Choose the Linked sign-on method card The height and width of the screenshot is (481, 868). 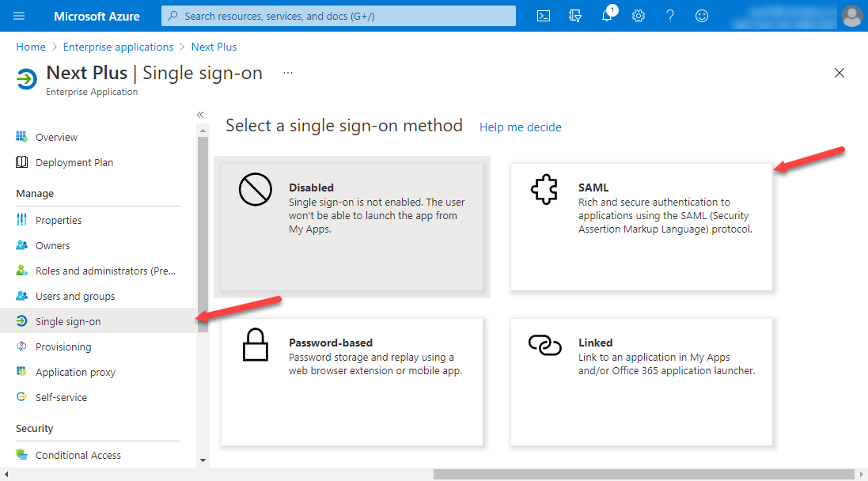pos(641,382)
